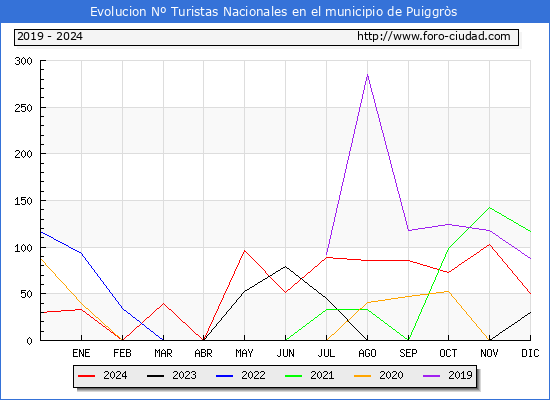550x400 pixels.
Task: Click the ABR month axis label
Action: (x=203, y=353)
